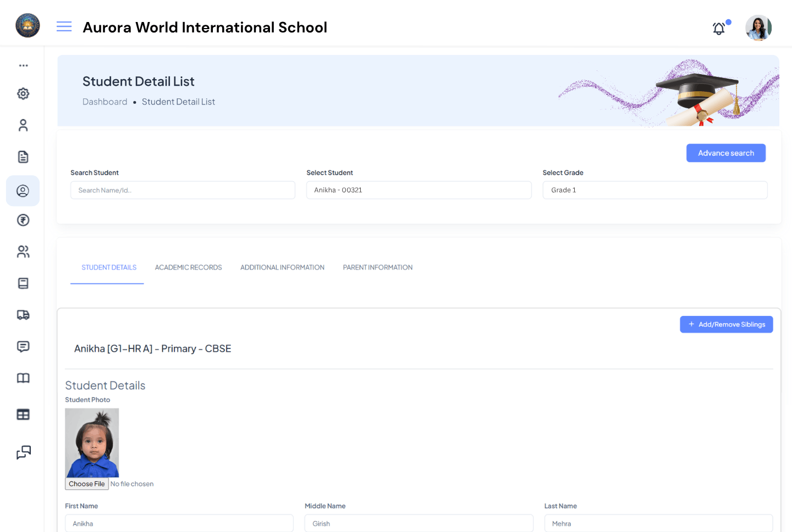Open the Select Student dropdown showing Anikha
Screen dimensions: 792x532
point(419,190)
